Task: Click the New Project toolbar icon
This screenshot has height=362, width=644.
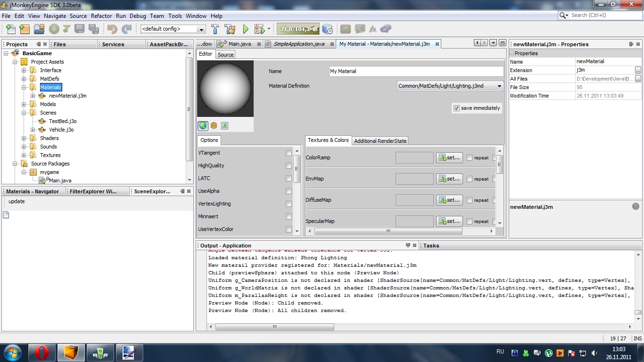Action: [25, 29]
